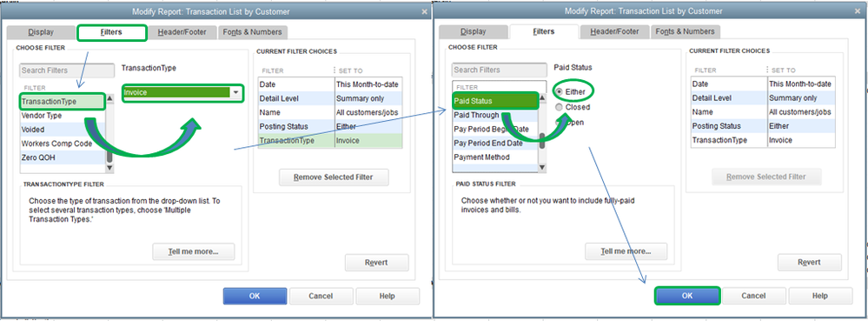This screenshot has height=321, width=868.
Task: Click Search Filters field in the right dialog
Action: [500, 70]
